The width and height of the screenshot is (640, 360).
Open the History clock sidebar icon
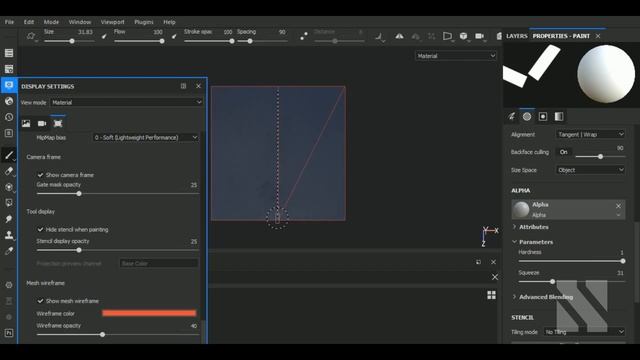pyautogui.click(x=9, y=117)
